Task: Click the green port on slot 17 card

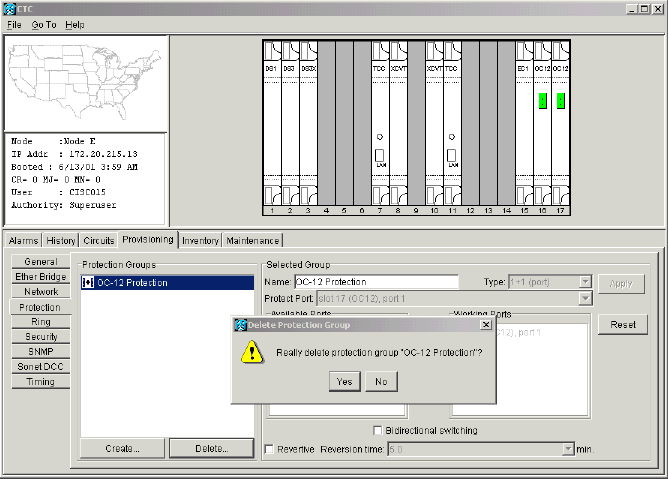Action: tap(561, 101)
